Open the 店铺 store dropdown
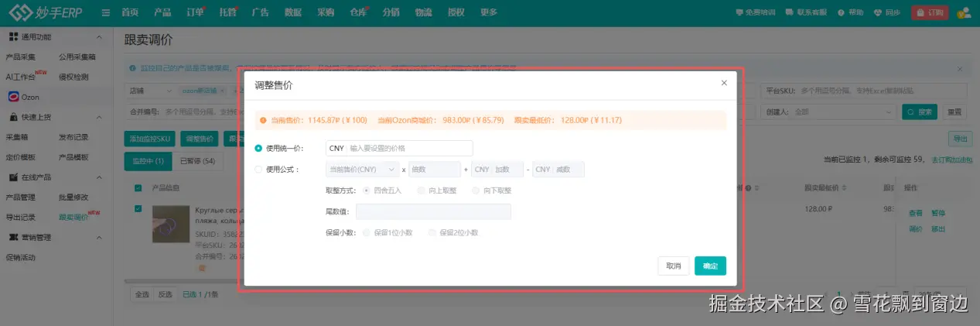Viewport: 980px width, 326px height. click(x=149, y=91)
